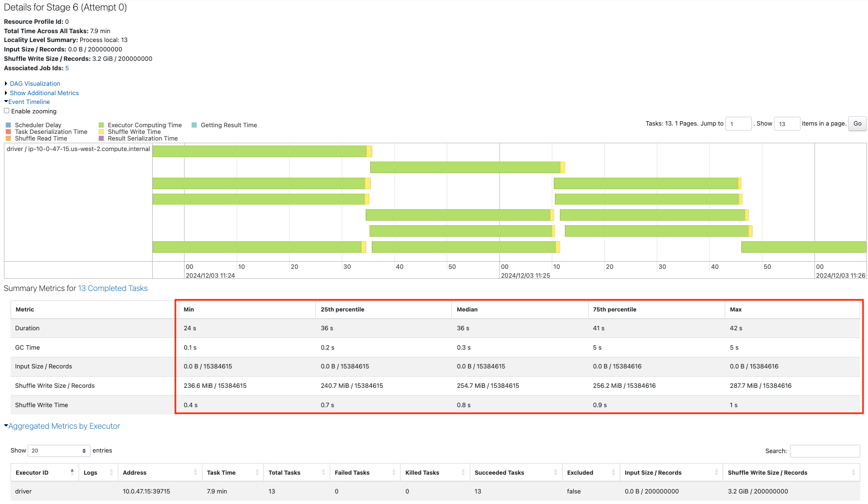
Task: Sort executor table by Input Size / Records arrows
Action: pos(716,472)
